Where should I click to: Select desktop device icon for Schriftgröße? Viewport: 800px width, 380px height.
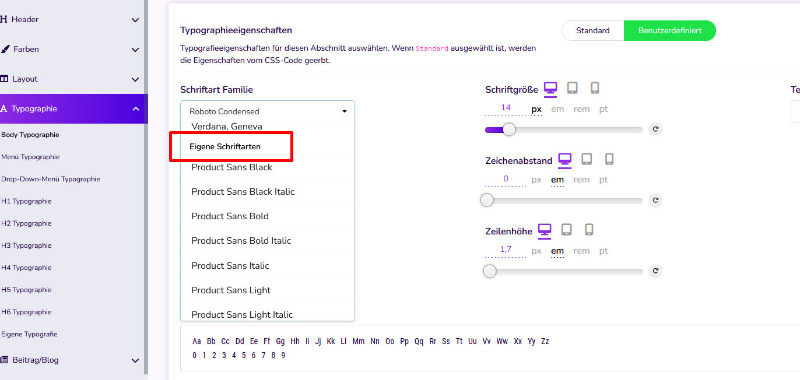(x=550, y=89)
